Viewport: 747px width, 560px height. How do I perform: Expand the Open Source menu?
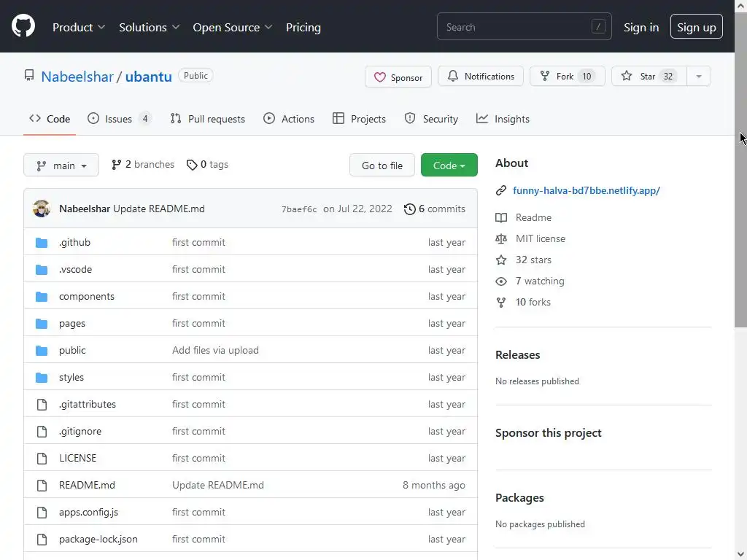click(233, 27)
